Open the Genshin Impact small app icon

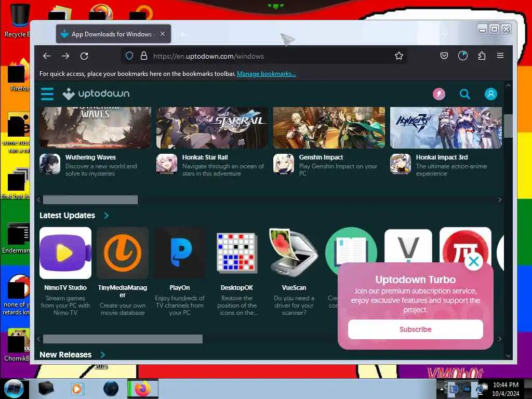tap(284, 164)
